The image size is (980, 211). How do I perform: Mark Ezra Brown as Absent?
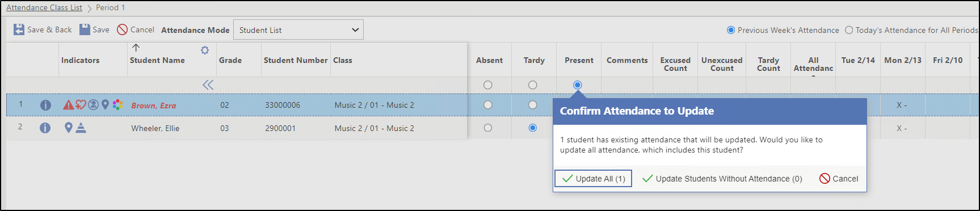[x=487, y=105]
